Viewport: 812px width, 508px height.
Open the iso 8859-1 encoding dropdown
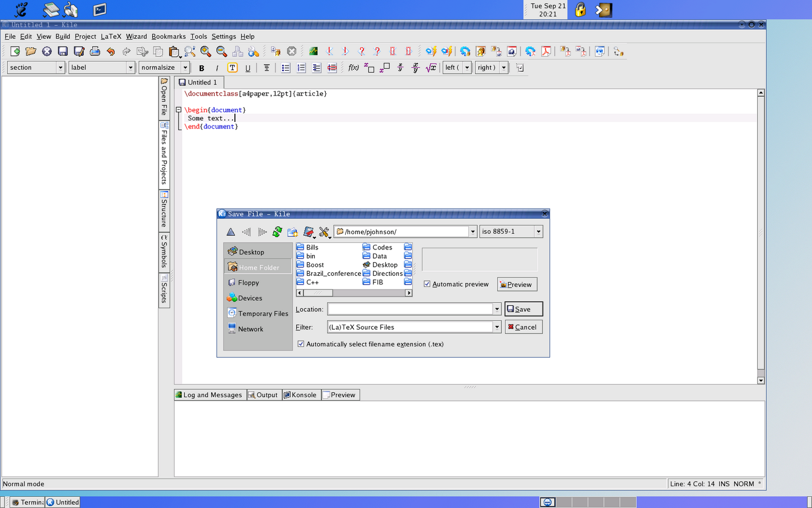point(538,231)
